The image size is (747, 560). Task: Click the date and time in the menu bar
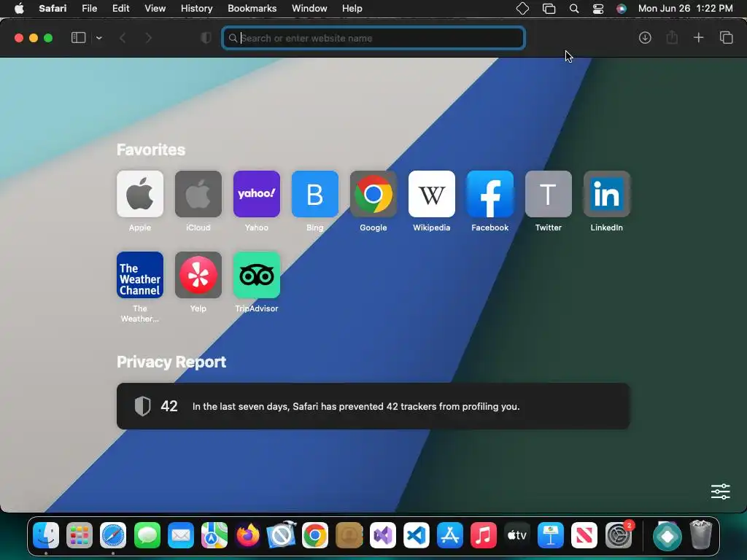point(686,9)
